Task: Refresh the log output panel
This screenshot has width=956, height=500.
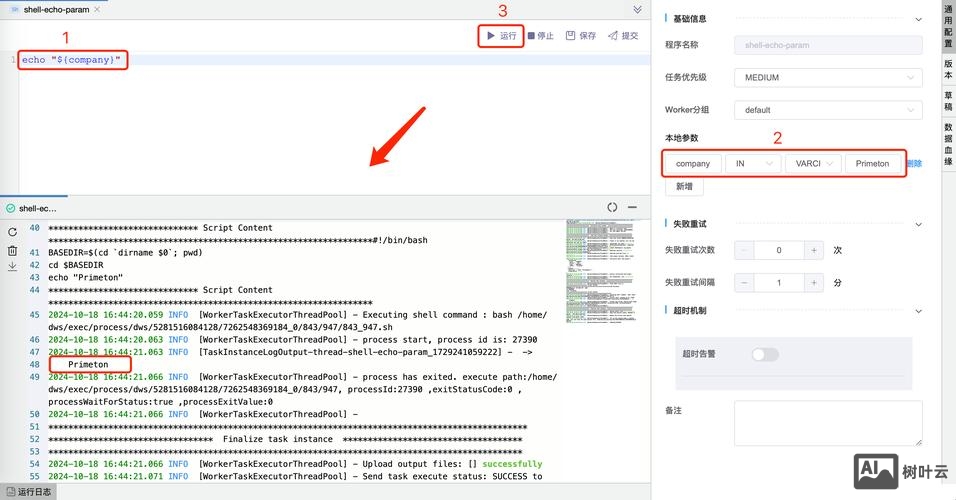Action: click(12, 232)
